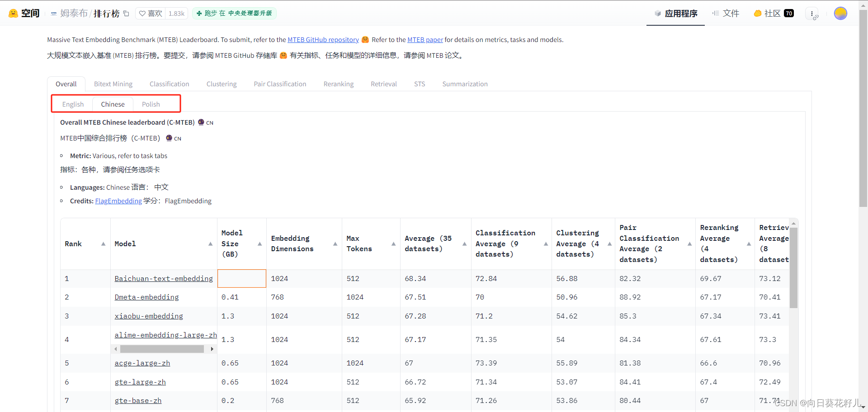Sort by Reranking Average arrow
Viewport: 868px width, 412px height.
click(749, 244)
